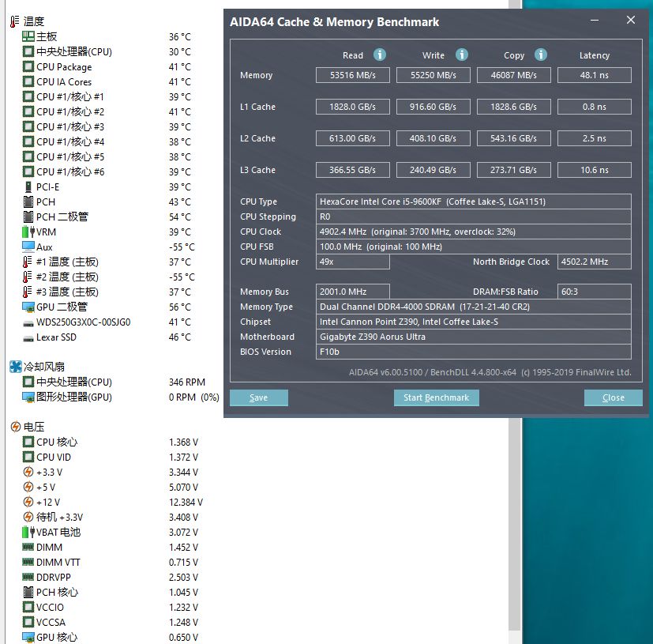Viewport: 653px width, 644px height.
Task: Click the info icon next to Write
Action: pyautogui.click(x=462, y=55)
